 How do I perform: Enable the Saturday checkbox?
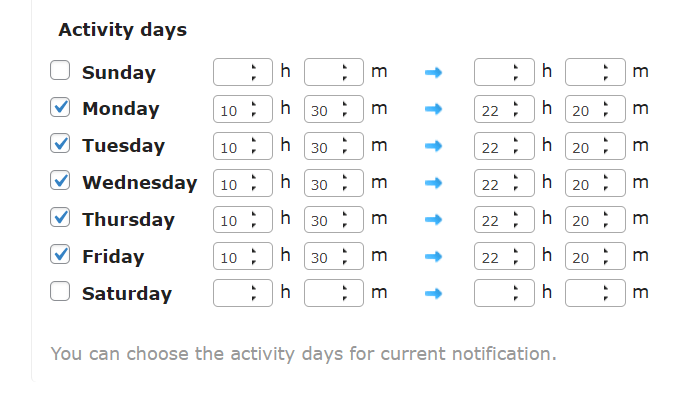[60, 292]
